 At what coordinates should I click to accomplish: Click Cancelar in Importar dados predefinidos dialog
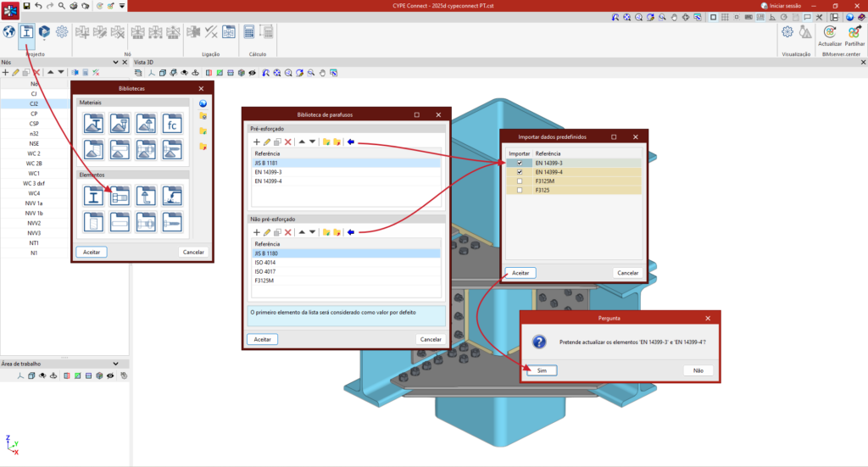pyautogui.click(x=628, y=273)
